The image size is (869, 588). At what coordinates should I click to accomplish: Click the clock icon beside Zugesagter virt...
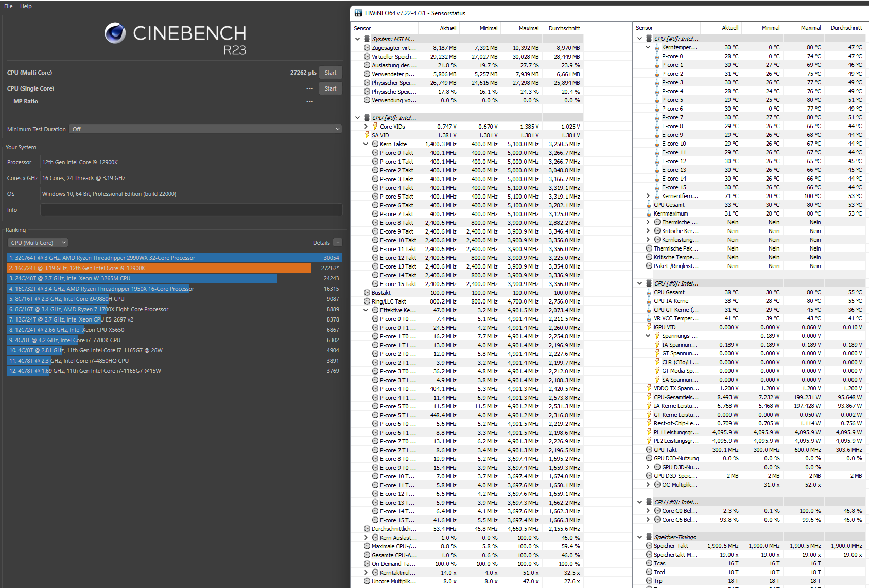[367, 48]
